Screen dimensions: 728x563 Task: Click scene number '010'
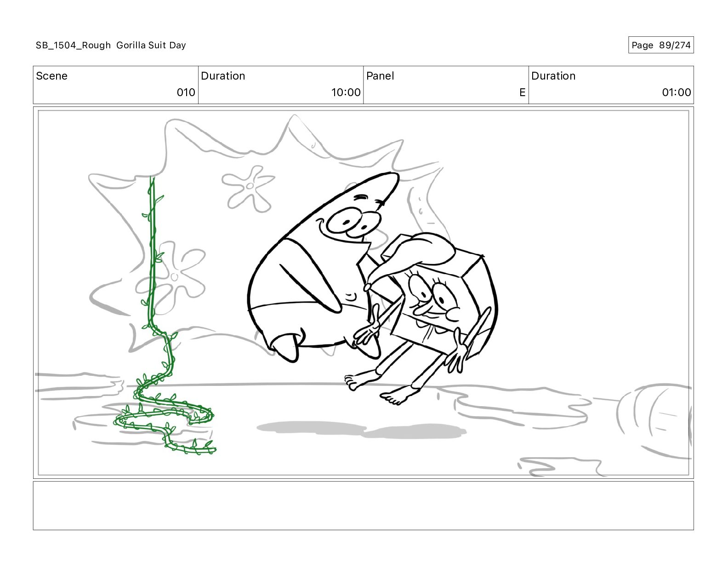click(186, 92)
